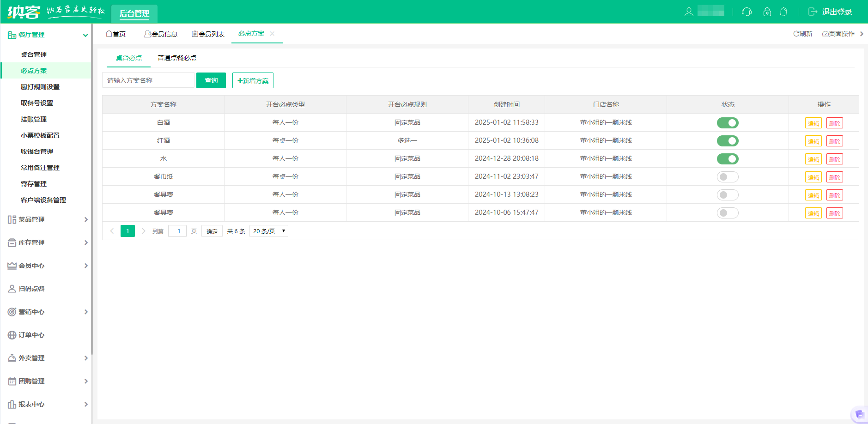
Task: Enable status for 餐具费 2024-10-13 plan
Action: pyautogui.click(x=728, y=195)
